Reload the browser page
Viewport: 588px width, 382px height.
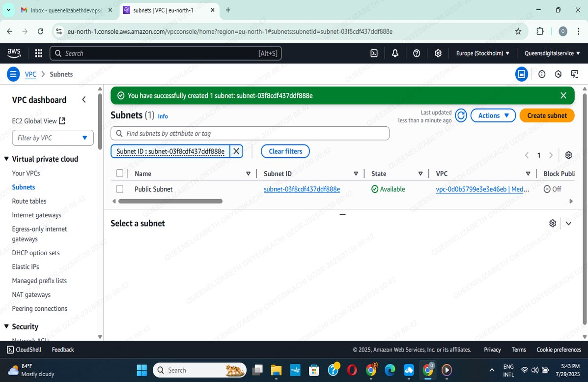click(x=40, y=31)
